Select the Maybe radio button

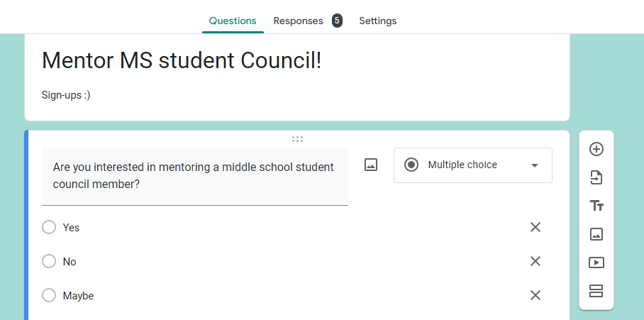point(49,295)
